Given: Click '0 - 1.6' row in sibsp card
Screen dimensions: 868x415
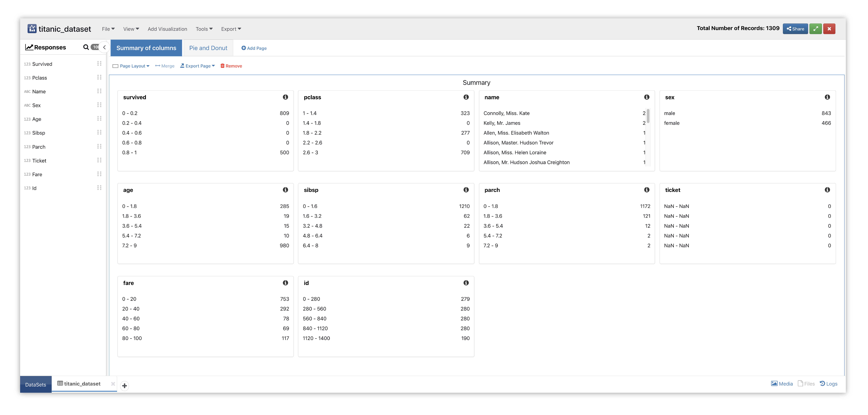Looking at the screenshot, I should (x=386, y=206).
